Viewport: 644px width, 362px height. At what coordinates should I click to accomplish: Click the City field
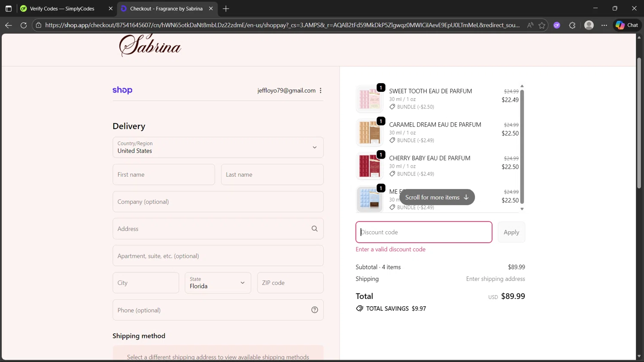(146, 283)
